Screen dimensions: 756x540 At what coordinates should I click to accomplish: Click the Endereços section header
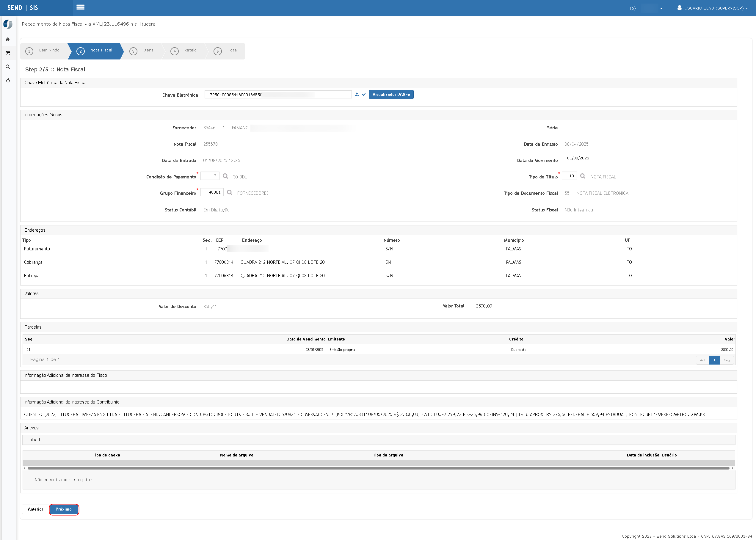379,230
